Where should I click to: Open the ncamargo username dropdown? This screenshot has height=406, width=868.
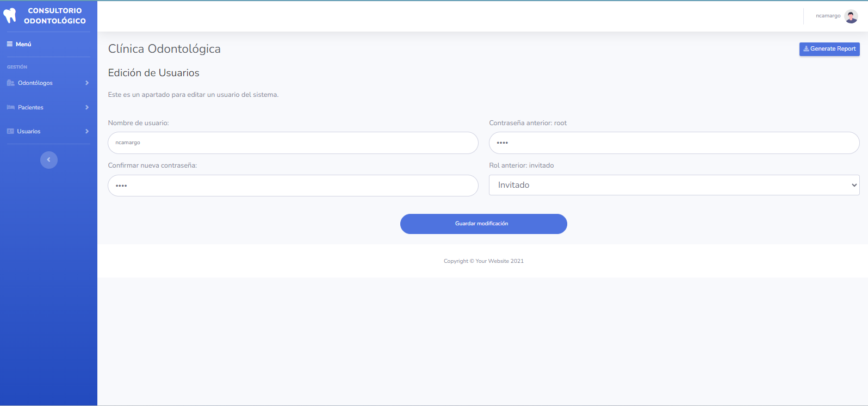(x=828, y=16)
